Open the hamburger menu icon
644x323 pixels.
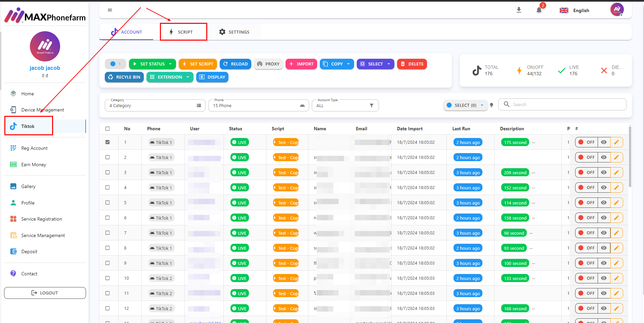pos(110,10)
